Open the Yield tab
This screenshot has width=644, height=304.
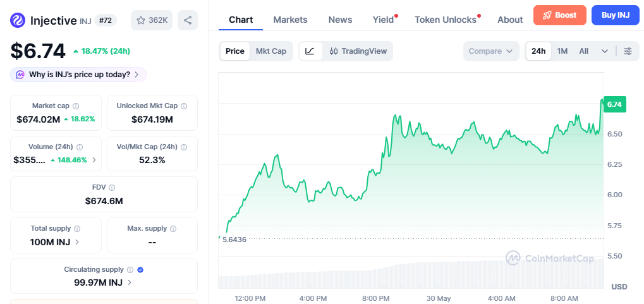tap(383, 20)
